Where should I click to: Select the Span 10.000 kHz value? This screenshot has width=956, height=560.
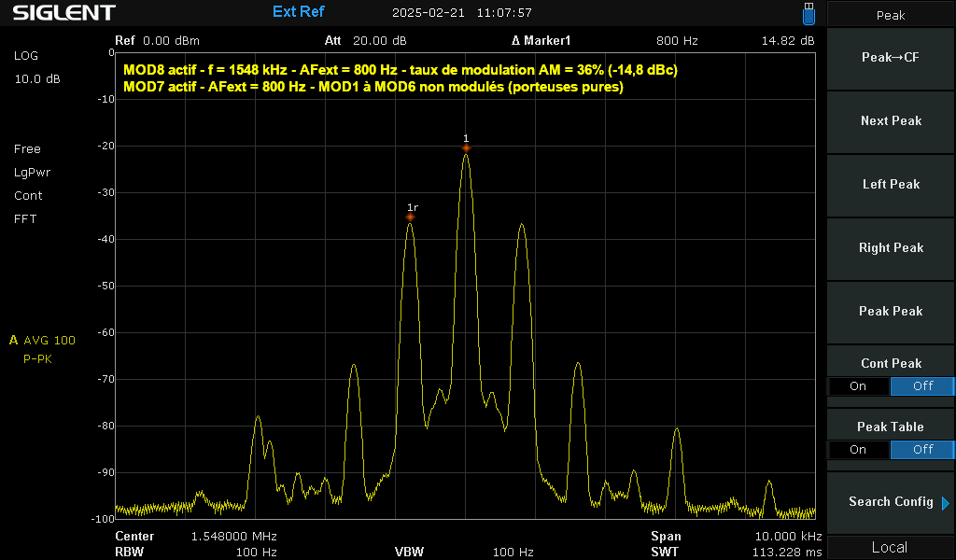click(x=788, y=537)
